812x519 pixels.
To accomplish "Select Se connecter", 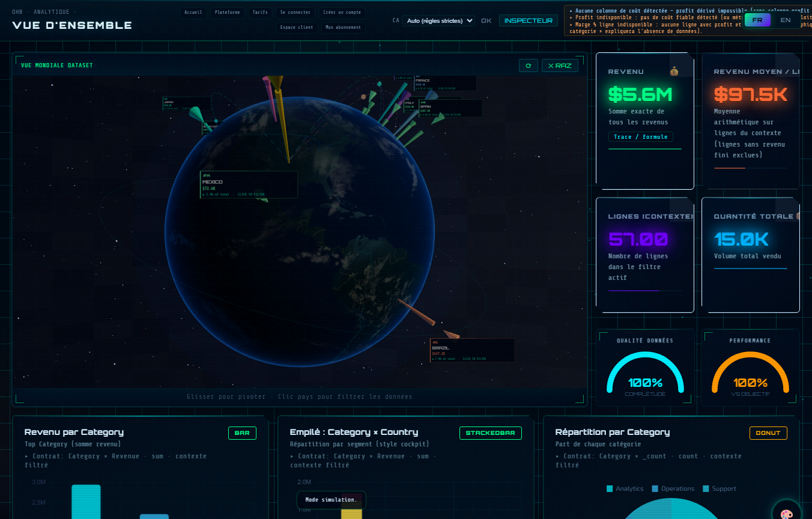I will (295, 12).
